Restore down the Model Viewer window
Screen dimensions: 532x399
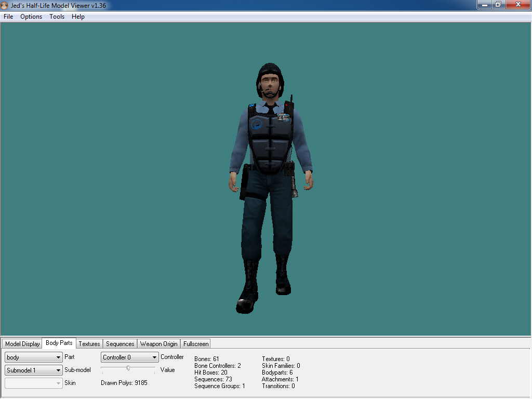click(498, 5)
